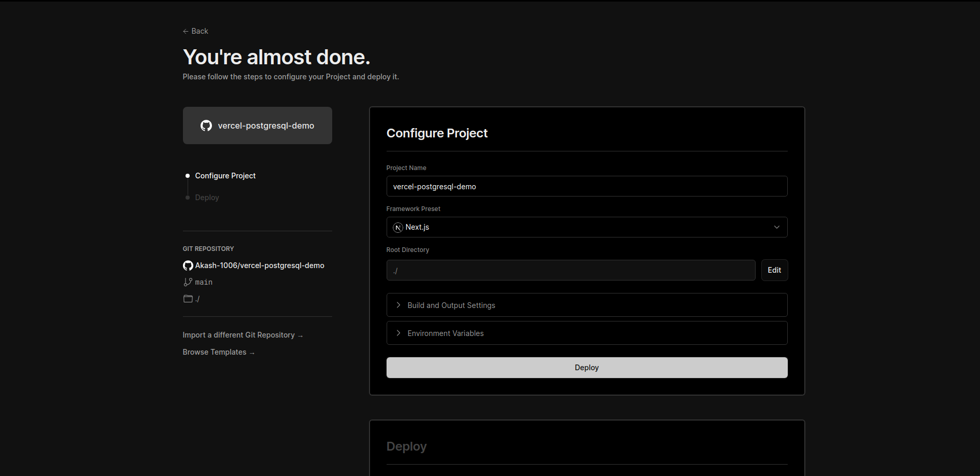This screenshot has width=980, height=476.
Task: Click the vercel-postgresql-demo repository card
Action: coord(258,125)
